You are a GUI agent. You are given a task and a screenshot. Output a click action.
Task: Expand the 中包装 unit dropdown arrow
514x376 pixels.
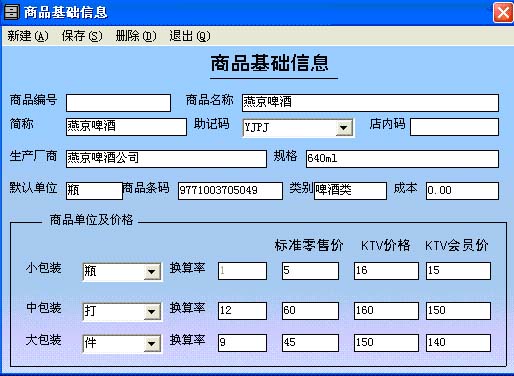(x=152, y=312)
